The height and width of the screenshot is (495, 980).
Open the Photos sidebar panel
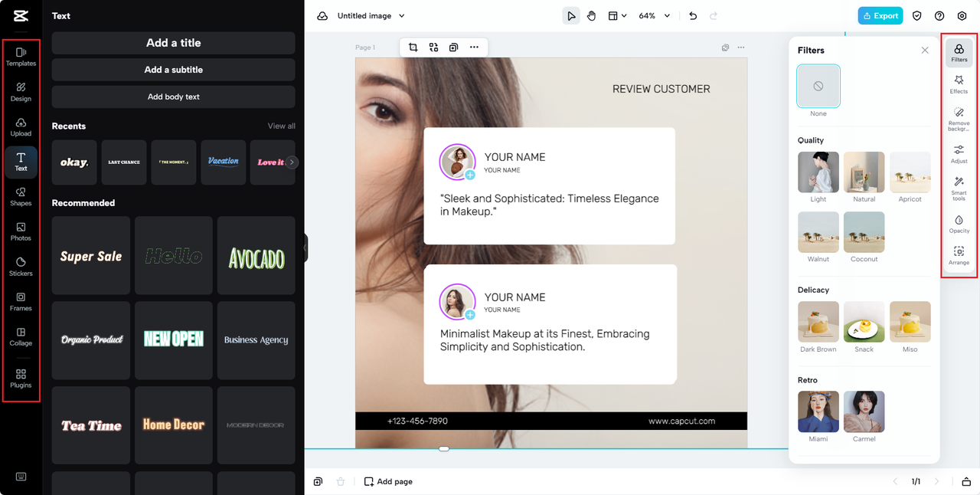click(x=21, y=231)
